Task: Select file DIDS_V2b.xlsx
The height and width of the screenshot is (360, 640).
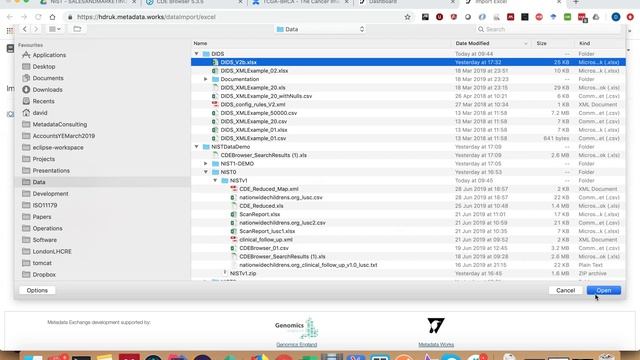Action: tap(408, 62)
